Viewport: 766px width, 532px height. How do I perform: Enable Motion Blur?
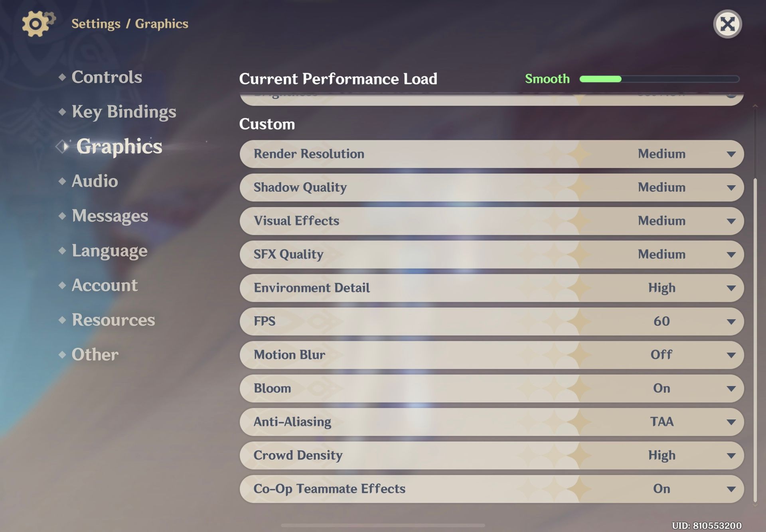point(732,355)
